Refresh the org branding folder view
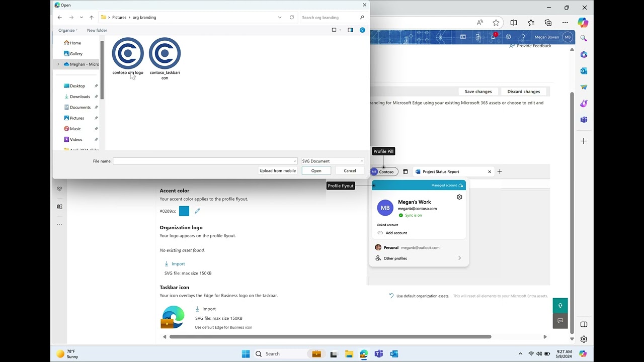 coord(291,17)
